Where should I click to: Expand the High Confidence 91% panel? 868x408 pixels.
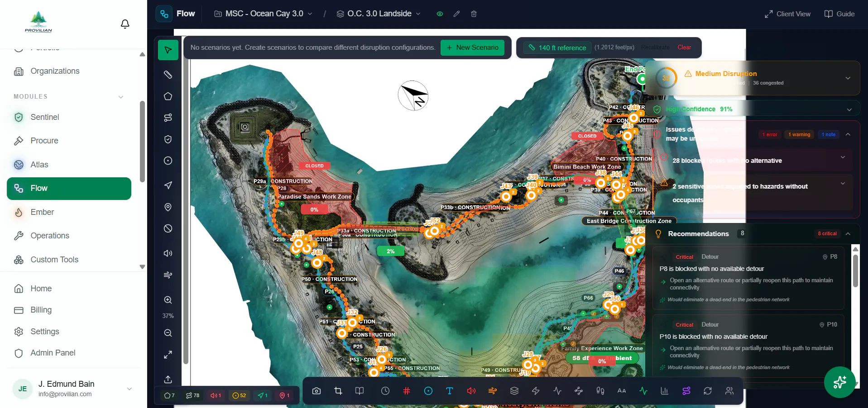click(849, 109)
